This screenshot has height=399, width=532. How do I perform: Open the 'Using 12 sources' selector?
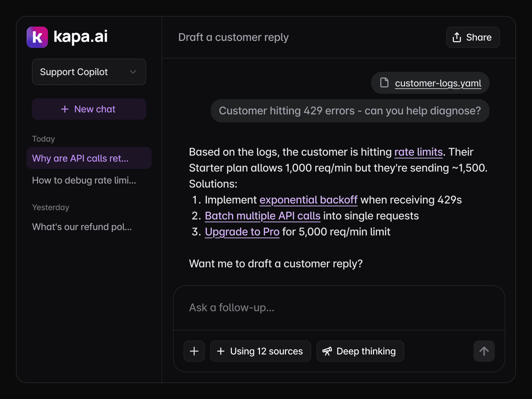[x=261, y=351]
